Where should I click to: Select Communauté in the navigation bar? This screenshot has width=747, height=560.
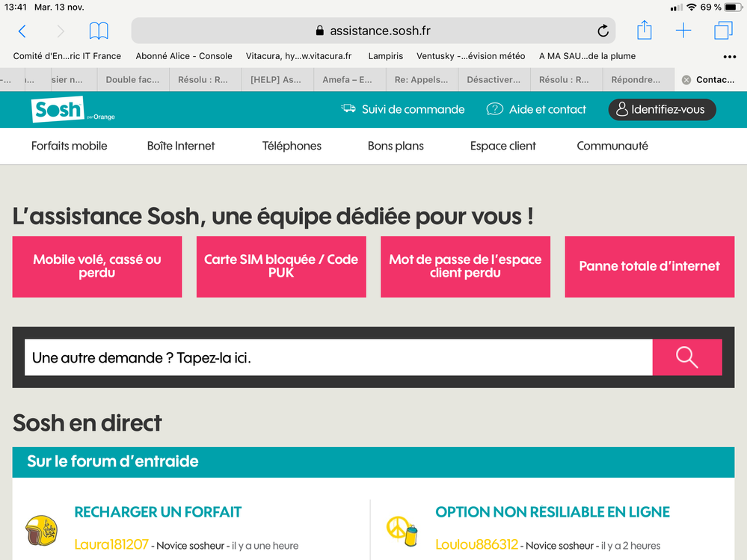click(612, 146)
